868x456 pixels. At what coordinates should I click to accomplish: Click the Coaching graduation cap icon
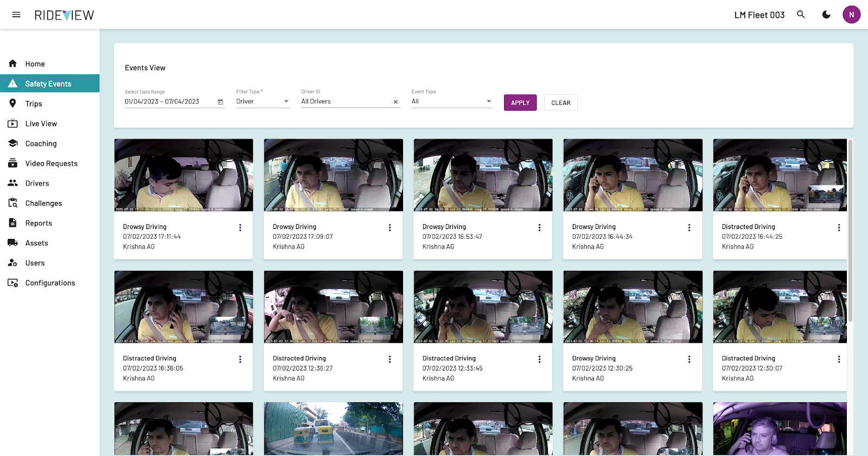point(13,143)
